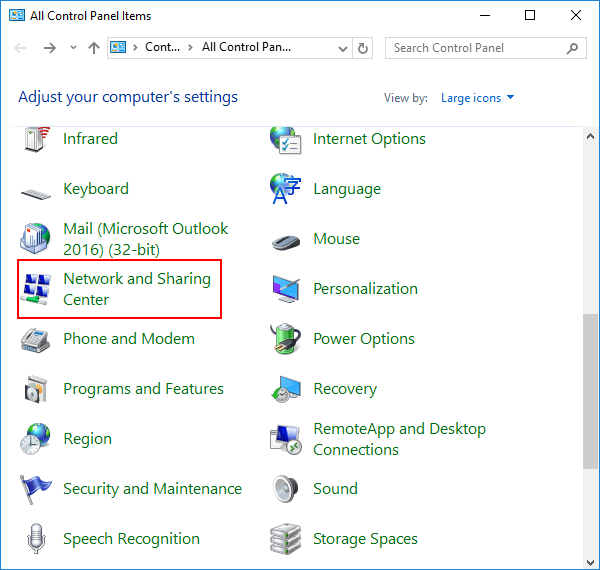The image size is (600, 570).
Task: Click the Control Panel title bar icon
Action: click(x=17, y=15)
